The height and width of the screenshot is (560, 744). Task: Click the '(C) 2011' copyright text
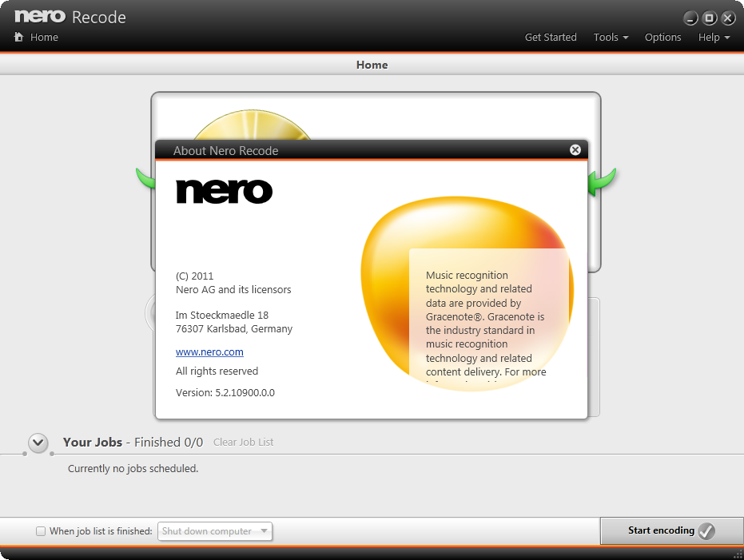[x=194, y=276]
